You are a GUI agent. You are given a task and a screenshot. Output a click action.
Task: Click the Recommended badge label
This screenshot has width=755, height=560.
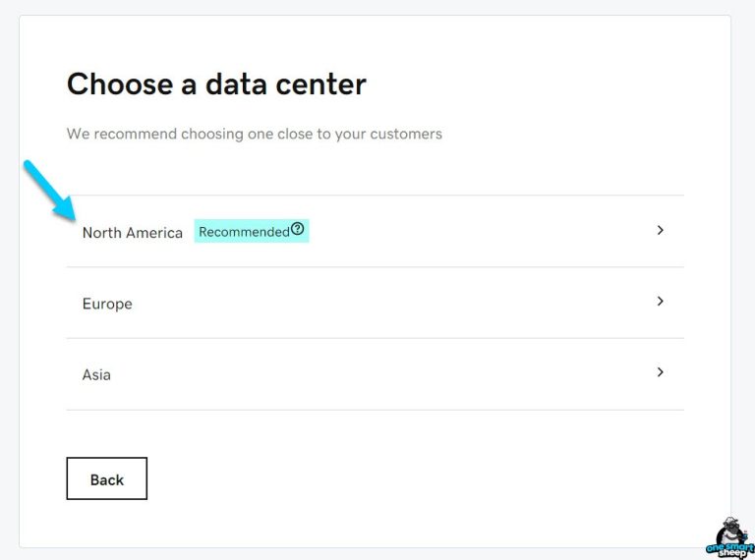point(244,232)
